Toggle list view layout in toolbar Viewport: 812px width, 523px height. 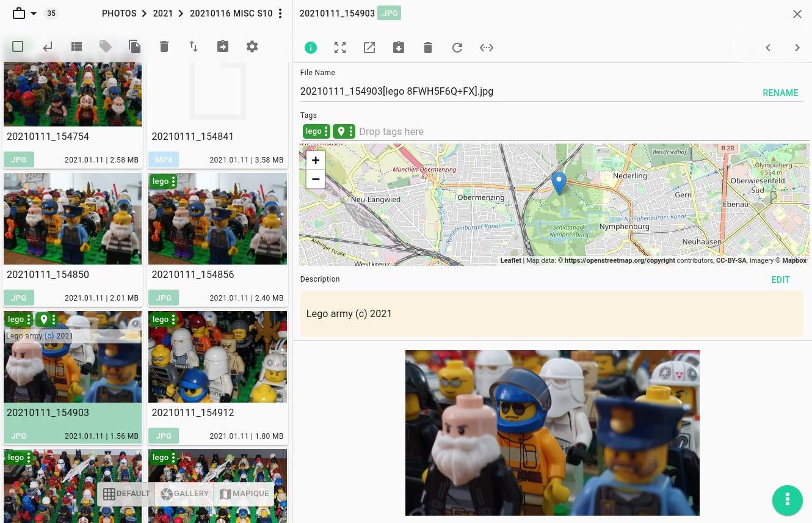point(76,46)
